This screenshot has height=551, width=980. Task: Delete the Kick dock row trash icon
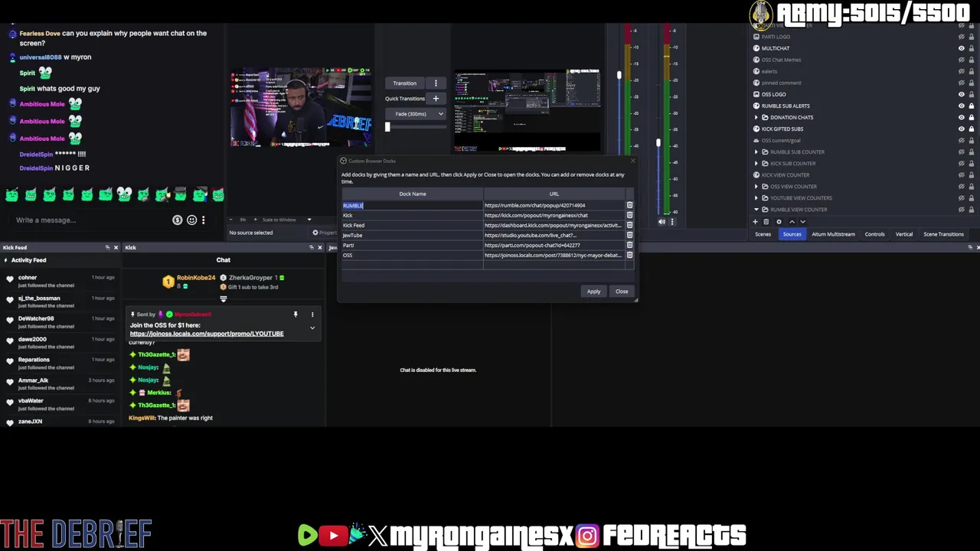pyautogui.click(x=629, y=215)
